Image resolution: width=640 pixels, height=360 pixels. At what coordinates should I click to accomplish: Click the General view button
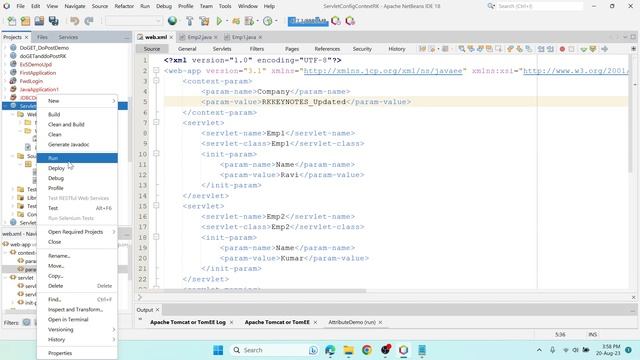click(x=187, y=49)
